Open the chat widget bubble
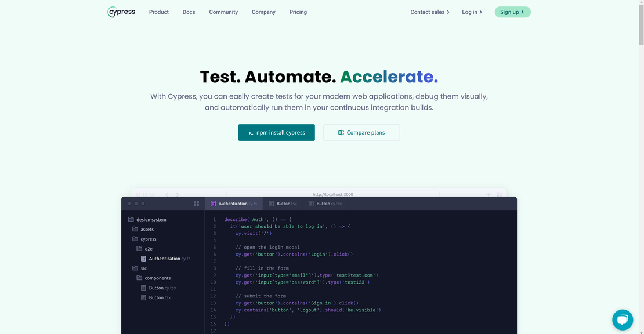 click(622, 320)
